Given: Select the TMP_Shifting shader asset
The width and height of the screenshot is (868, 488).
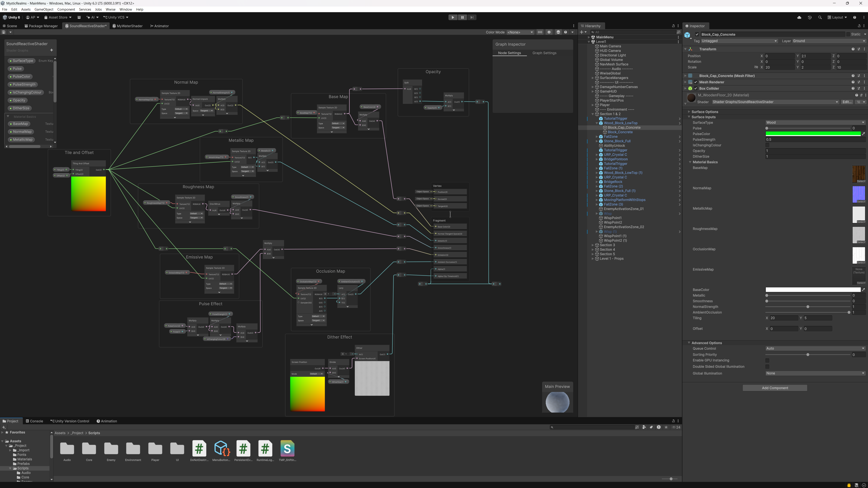Looking at the screenshot, I should [288, 451].
